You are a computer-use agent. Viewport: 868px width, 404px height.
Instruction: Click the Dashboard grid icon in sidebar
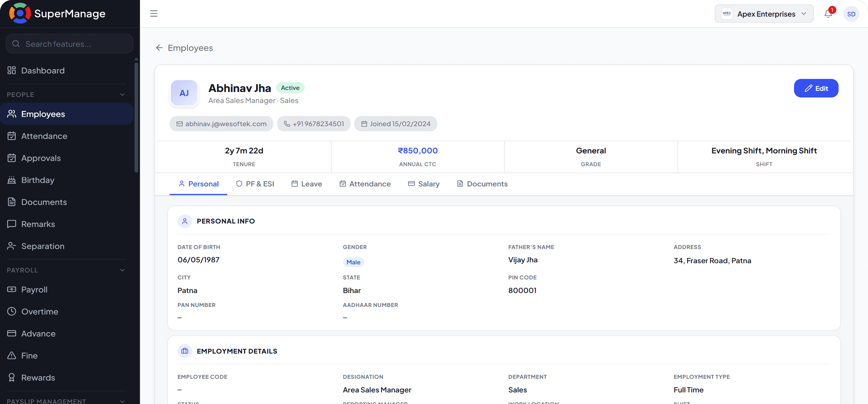click(x=11, y=70)
